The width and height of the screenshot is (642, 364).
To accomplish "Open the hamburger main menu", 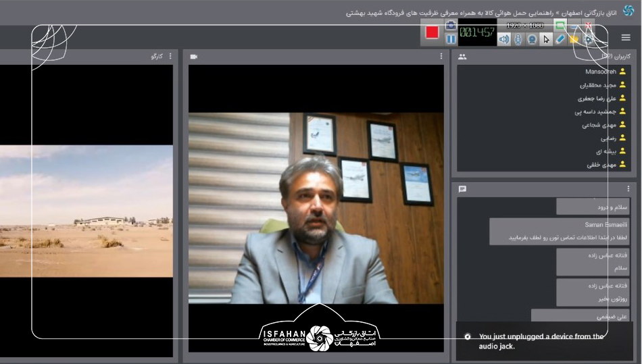I will click(626, 38).
